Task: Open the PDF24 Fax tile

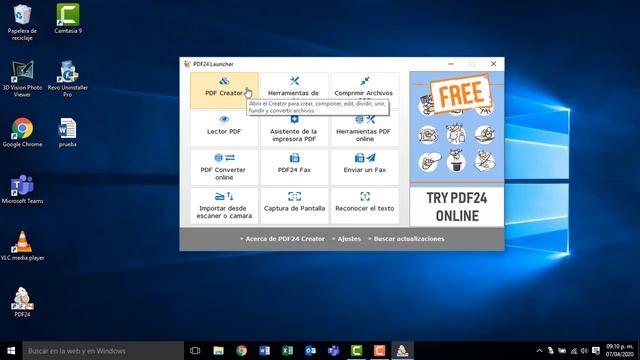Action: click(294, 167)
